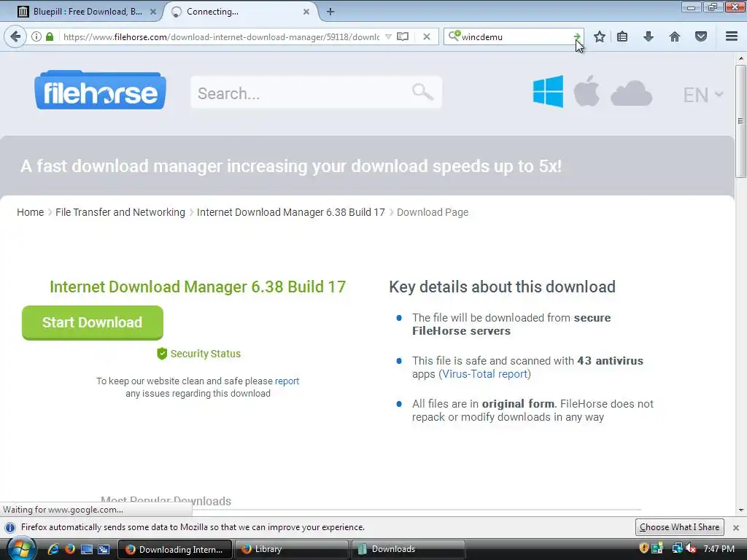Click the site search magnifier icon

point(422,92)
